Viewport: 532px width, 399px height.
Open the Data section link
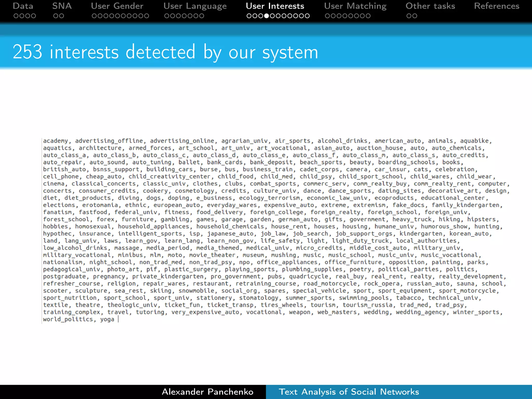23,6
